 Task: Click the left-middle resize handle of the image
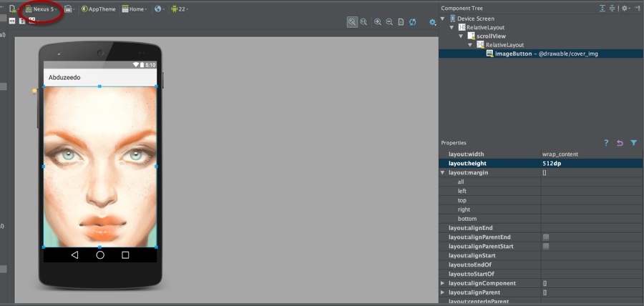coord(44,167)
